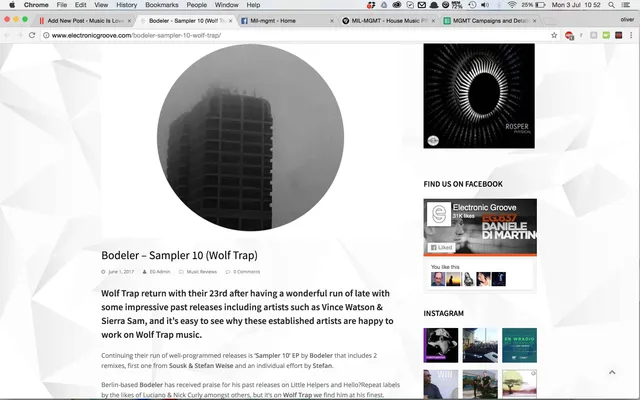640x400 pixels.
Task: Open the Google Drive menu bar icon
Action: pyautogui.click(x=384, y=5)
